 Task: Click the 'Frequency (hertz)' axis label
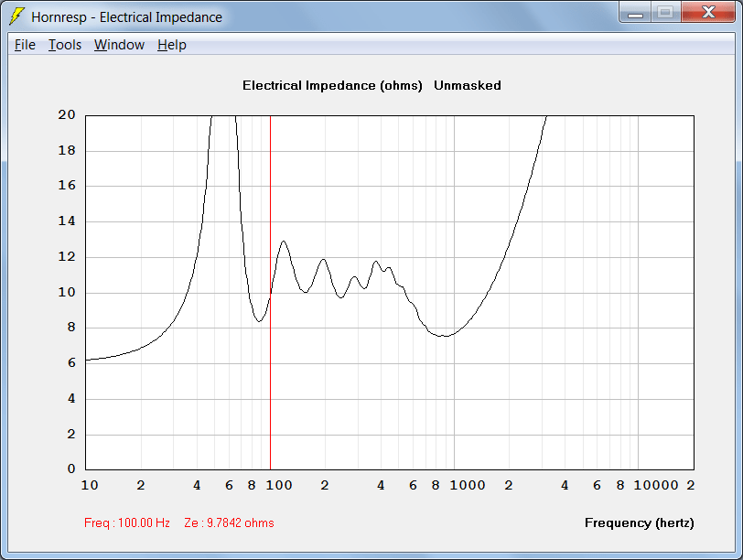coord(640,523)
